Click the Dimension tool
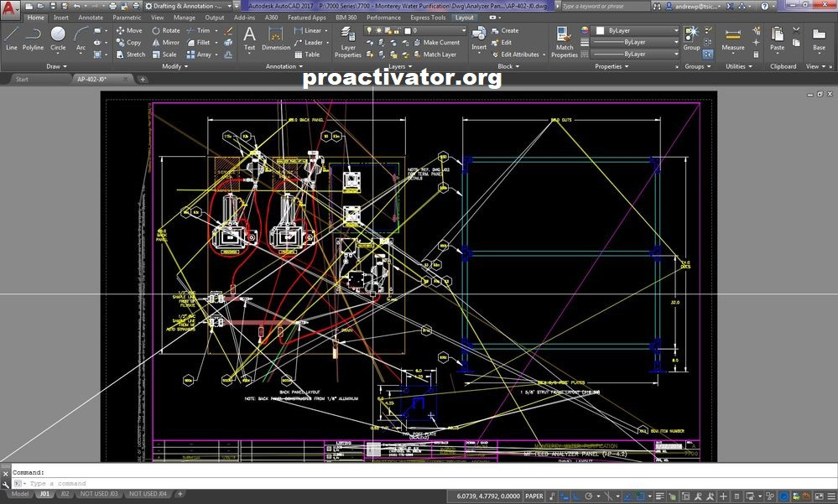The height and width of the screenshot is (504, 838). pyautogui.click(x=276, y=39)
